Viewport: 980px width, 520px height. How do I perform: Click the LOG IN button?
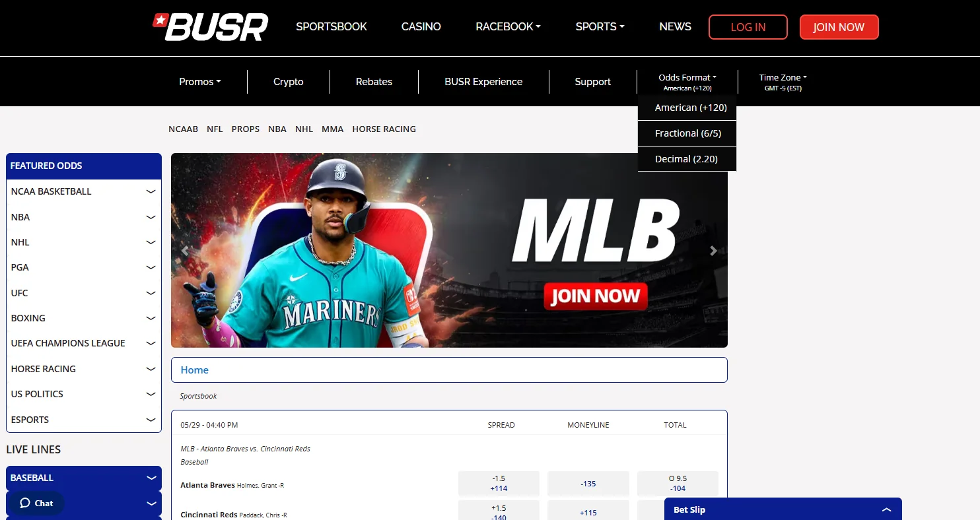coord(748,27)
